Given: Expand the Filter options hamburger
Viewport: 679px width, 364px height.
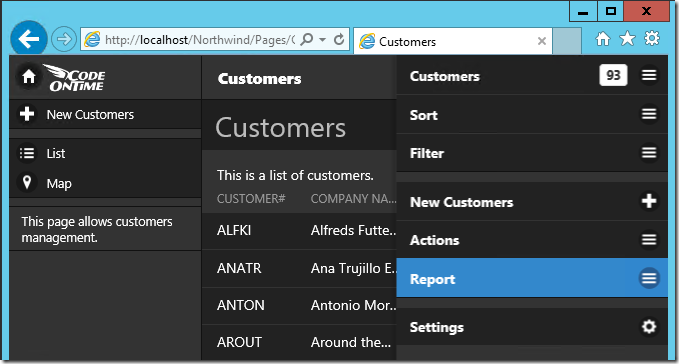Looking at the screenshot, I should click(649, 152).
